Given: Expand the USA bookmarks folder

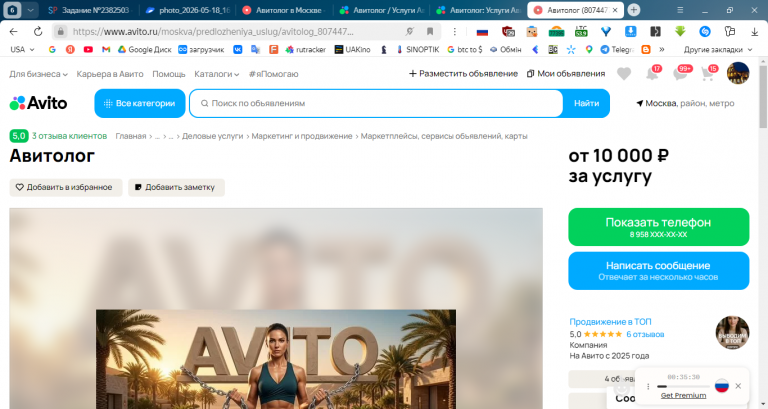Looking at the screenshot, I should (23, 49).
